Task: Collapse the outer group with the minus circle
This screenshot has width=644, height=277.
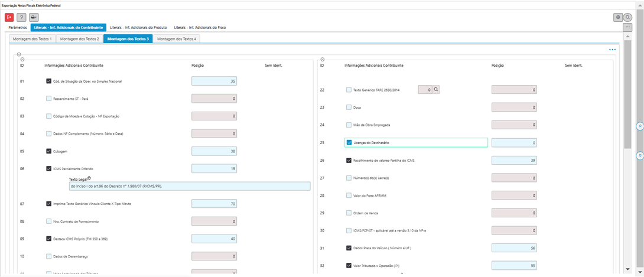Action: click(19, 54)
